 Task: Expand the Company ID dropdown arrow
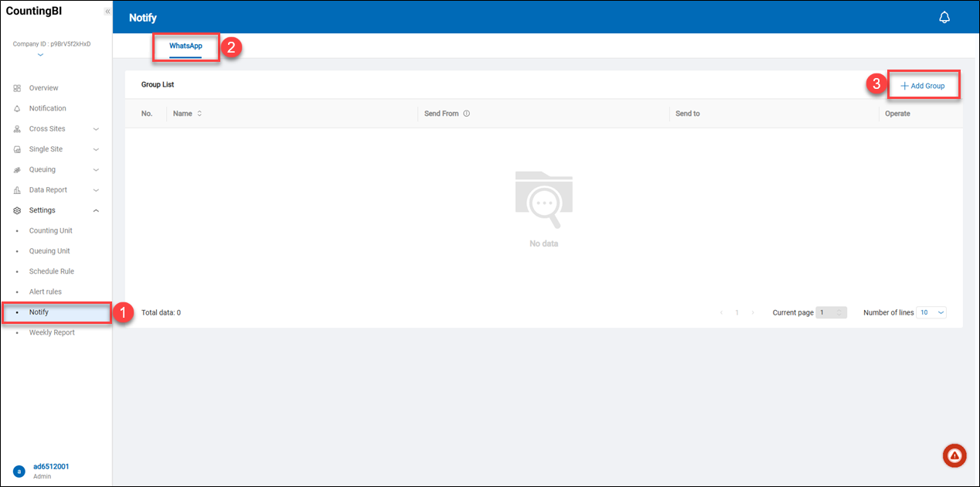click(40, 55)
